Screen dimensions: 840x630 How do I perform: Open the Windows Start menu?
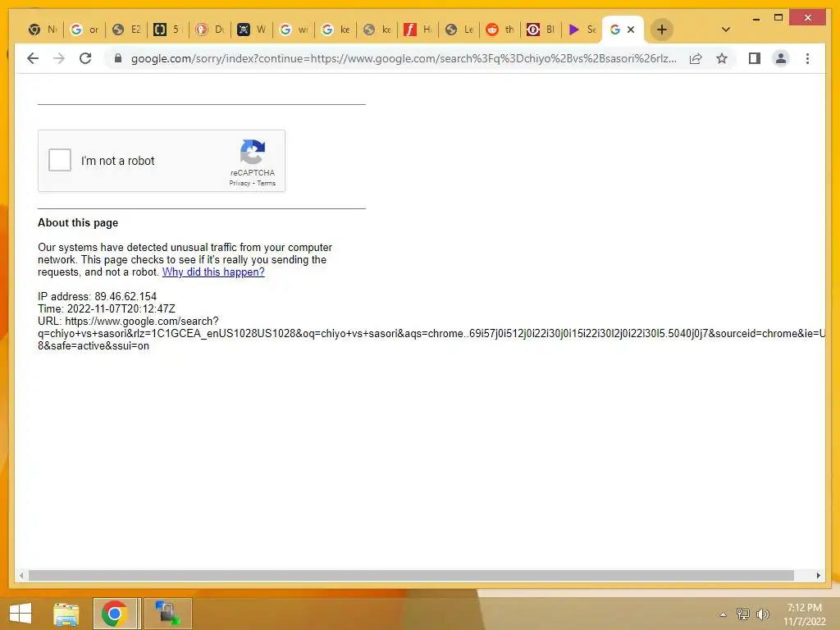(21, 614)
